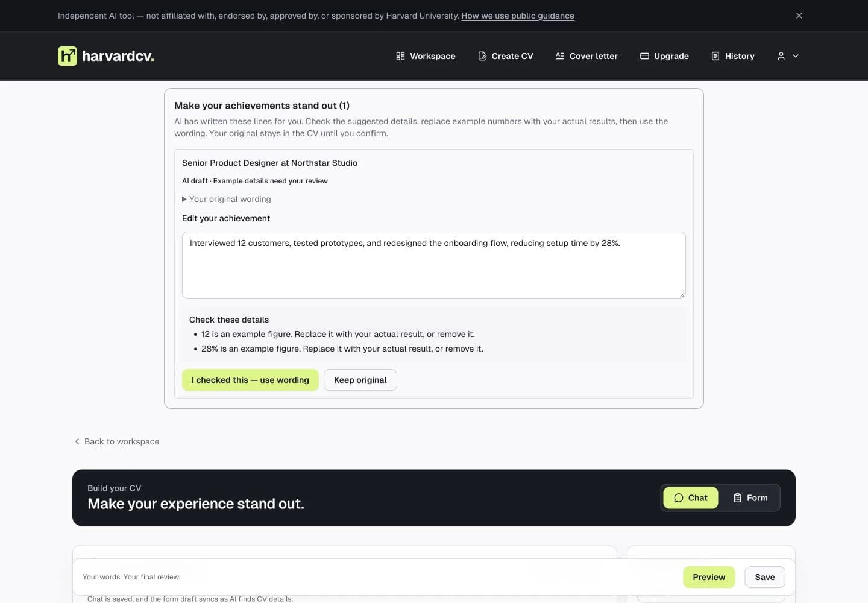Screen dimensions: 868x603
Task: Switch to Chat mode
Action: (x=691, y=498)
